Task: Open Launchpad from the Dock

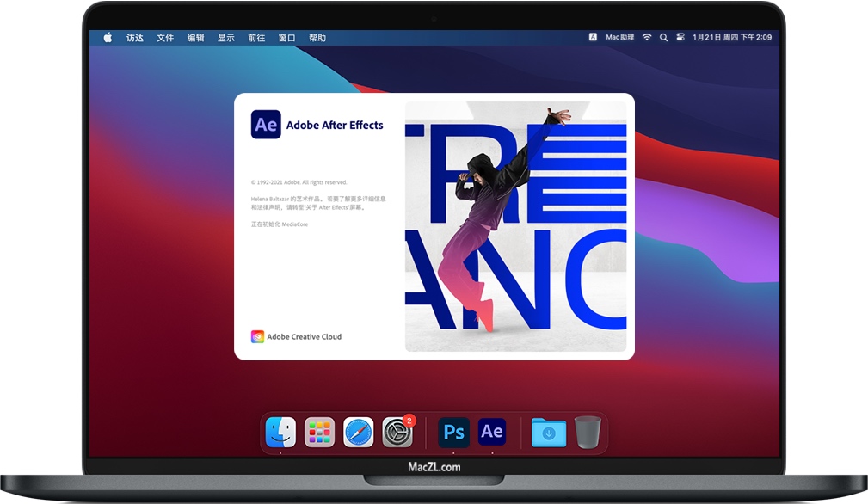Action: pos(320,432)
